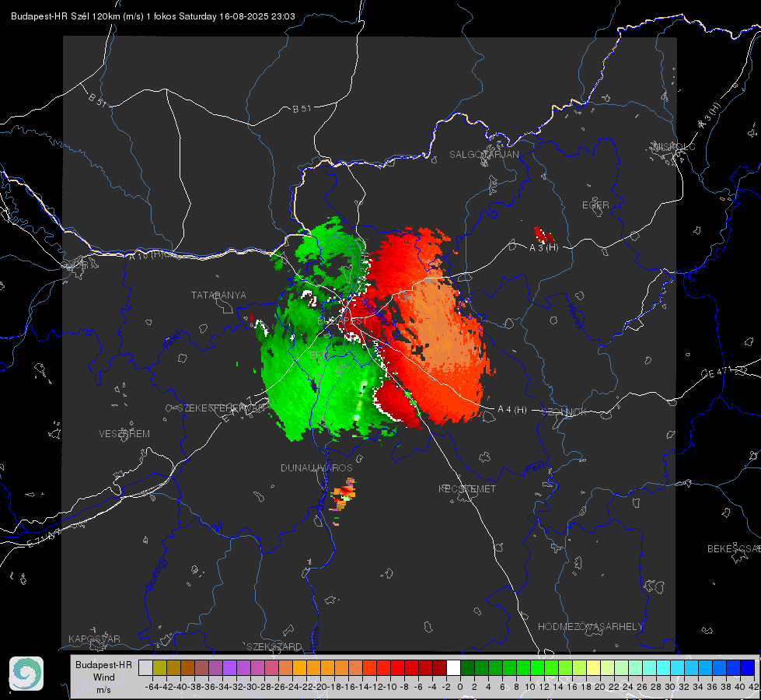Image resolution: width=761 pixels, height=700 pixels.
Task: Click the HÓDMEZŐVÁSÁRHELY city label
Action: pos(590,626)
